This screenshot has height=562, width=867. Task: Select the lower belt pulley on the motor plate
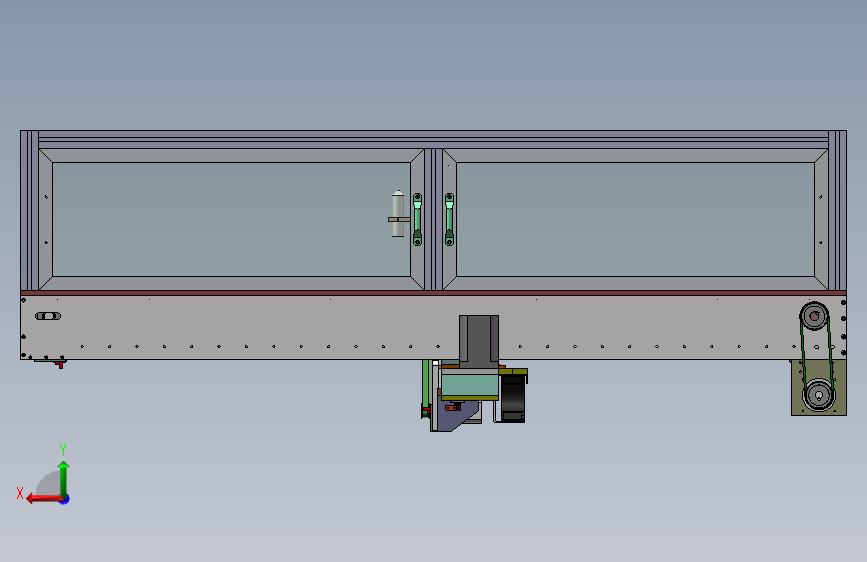[818, 395]
